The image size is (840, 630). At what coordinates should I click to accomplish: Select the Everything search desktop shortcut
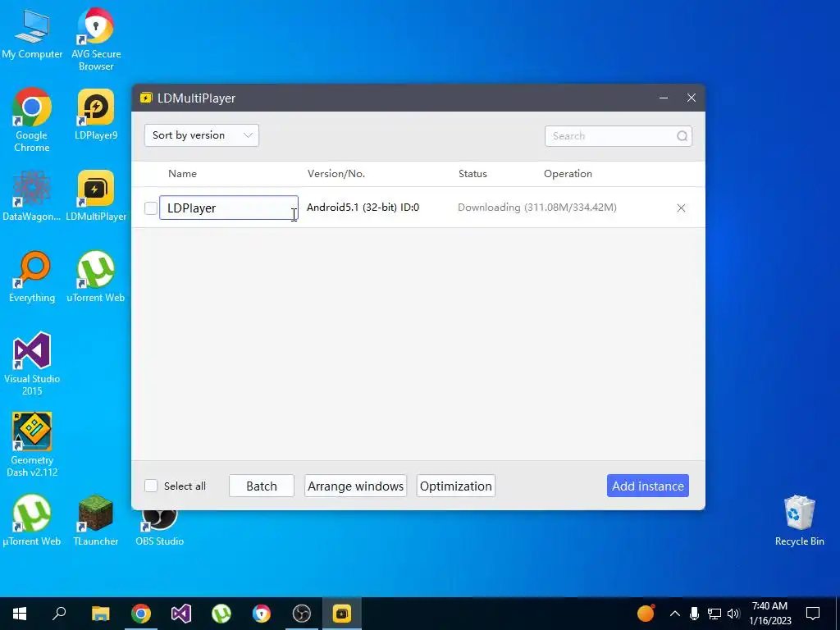coord(32,277)
